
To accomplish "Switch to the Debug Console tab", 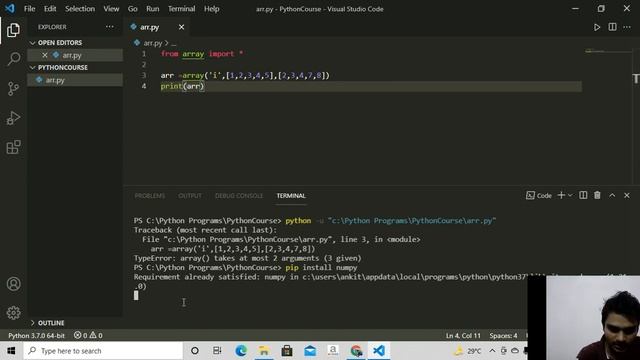I will [x=239, y=196].
